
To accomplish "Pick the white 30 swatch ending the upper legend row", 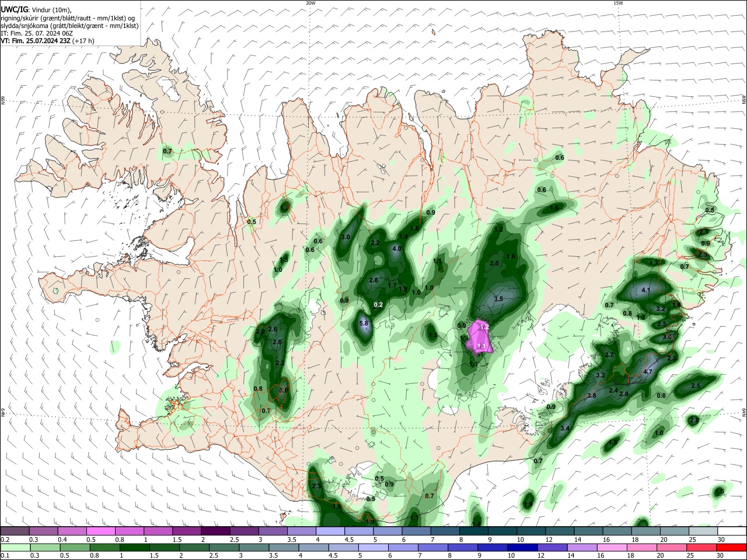I will (732, 531).
